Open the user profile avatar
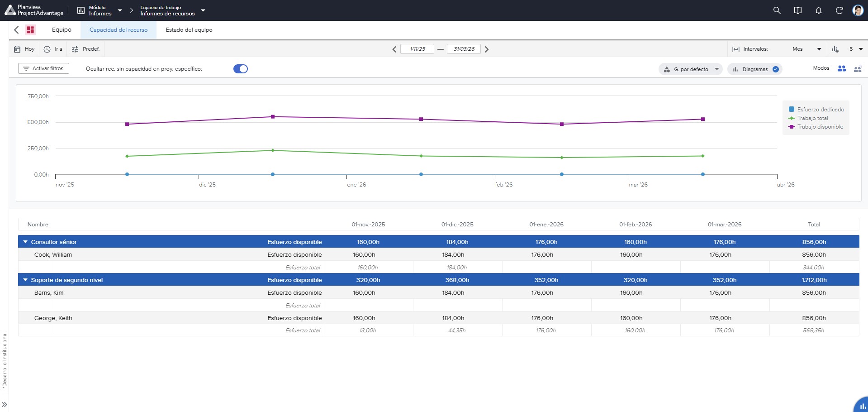This screenshot has height=412, width=868. tap(858, 10)
